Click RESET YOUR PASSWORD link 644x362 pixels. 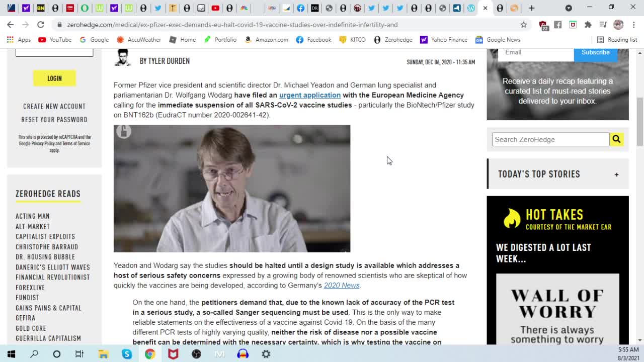click(x=54, y=120)
